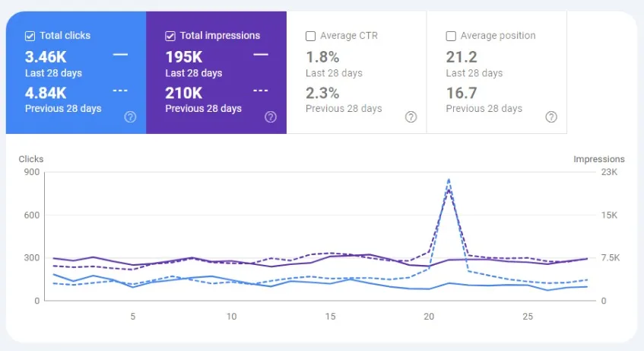Image resolution: width=644 pixels, height=351 pixels.
Task: Select the 3.46K total clicks value
Action: click(x=46, y=56)
